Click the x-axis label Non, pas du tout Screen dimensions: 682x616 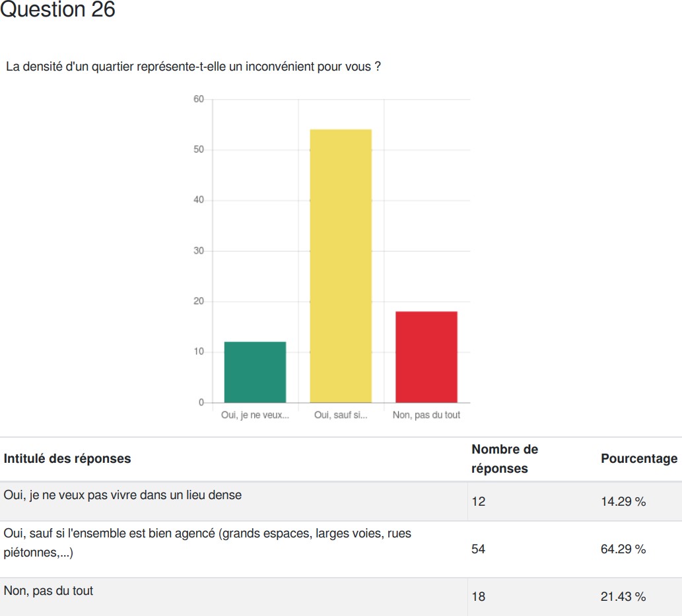[426, 415]
